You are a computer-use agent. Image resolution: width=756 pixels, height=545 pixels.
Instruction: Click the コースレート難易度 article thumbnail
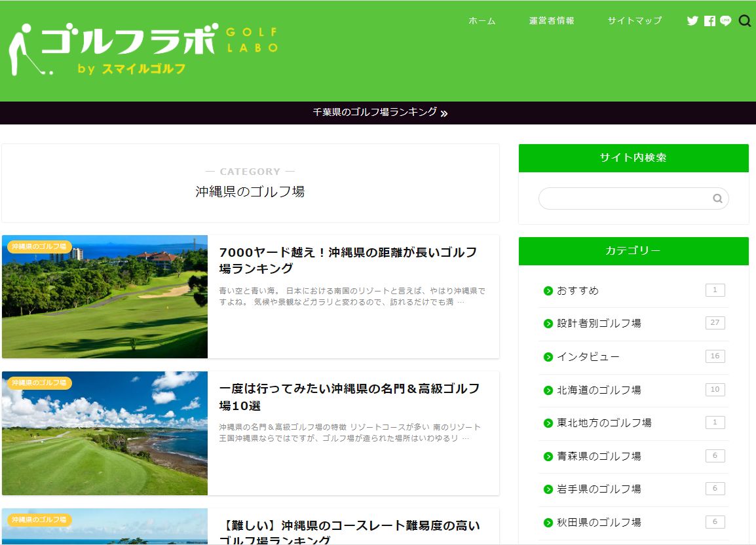point(105,527)
